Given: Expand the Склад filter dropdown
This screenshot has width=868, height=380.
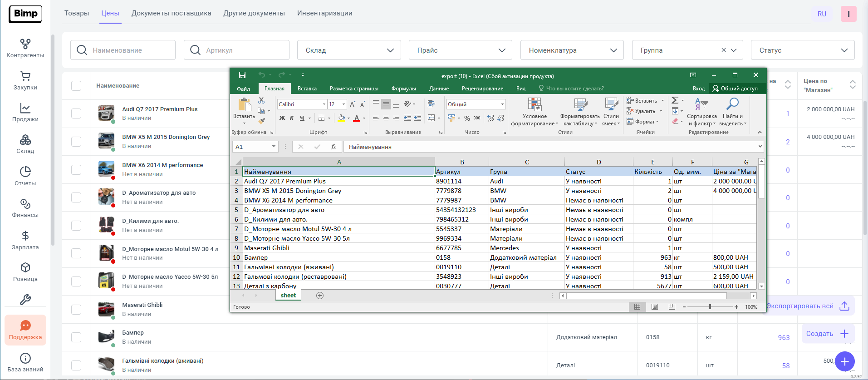Looking at the screenshot, I should [349, 50].
